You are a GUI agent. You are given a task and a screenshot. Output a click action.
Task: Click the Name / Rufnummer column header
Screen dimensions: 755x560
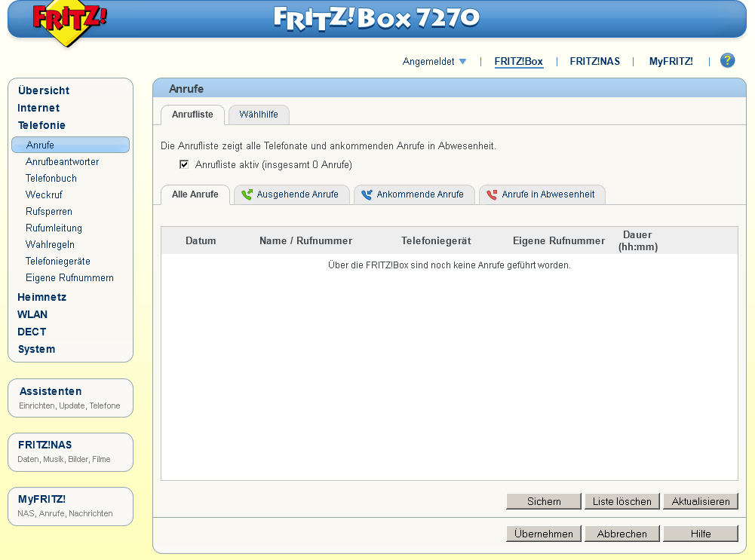(305, 240)
